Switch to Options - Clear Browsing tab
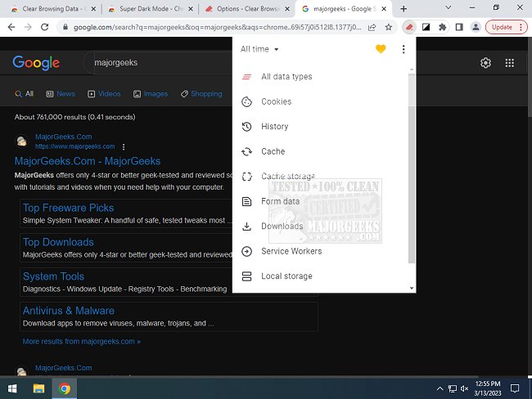 (x=248, y=9)
